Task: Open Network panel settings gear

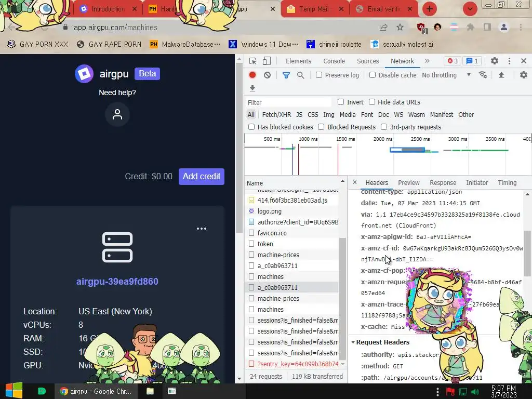Action: pyautogui.click(x=524, y=75)
